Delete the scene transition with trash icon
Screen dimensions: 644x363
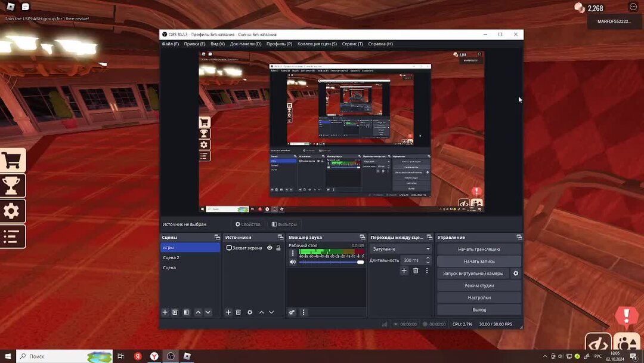pyautogui.click(x=416, y=270)
